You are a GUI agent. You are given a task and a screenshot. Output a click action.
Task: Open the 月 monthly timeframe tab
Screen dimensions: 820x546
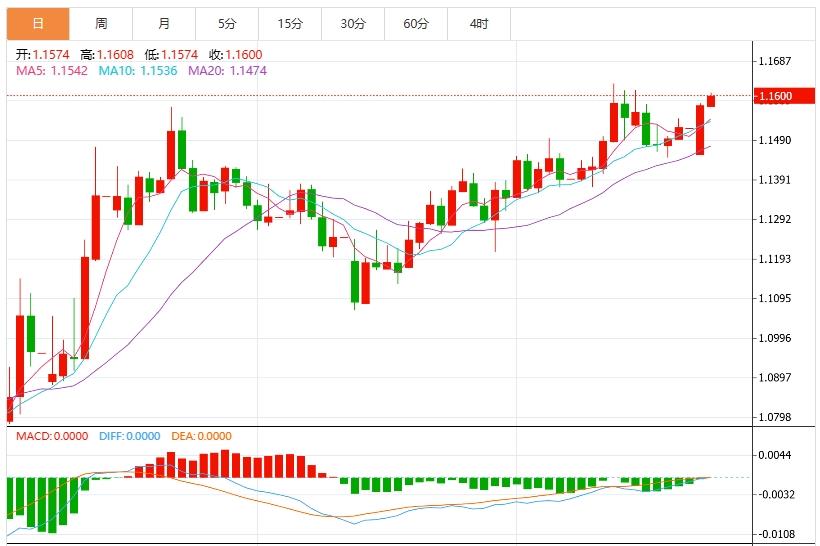pos(164,23)
